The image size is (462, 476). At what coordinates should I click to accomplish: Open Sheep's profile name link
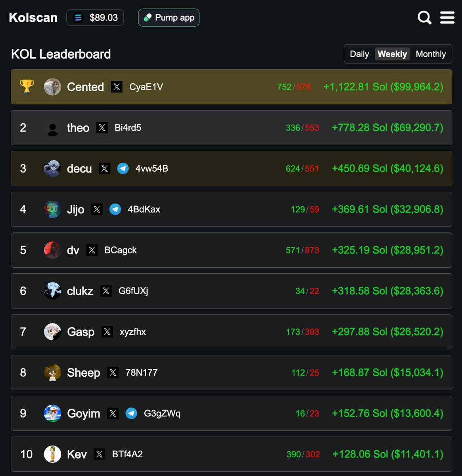click(84, 373)
